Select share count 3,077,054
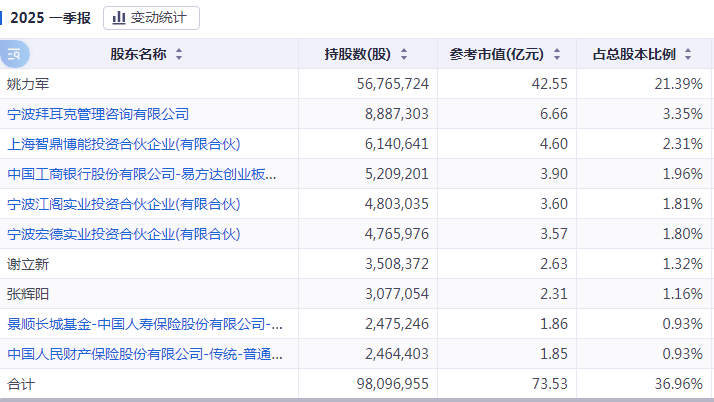 click(397, 294)
